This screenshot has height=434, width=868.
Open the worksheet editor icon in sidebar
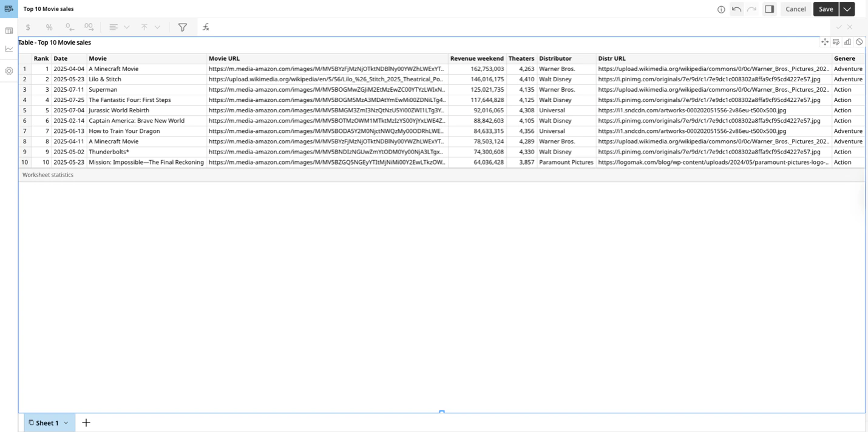[8, 9]
